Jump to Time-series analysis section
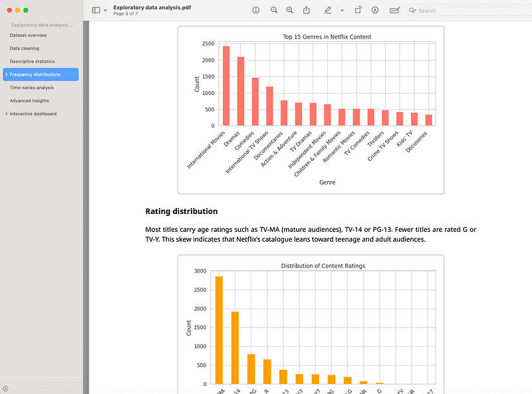The image size is (532, 394). pos(31,88)
